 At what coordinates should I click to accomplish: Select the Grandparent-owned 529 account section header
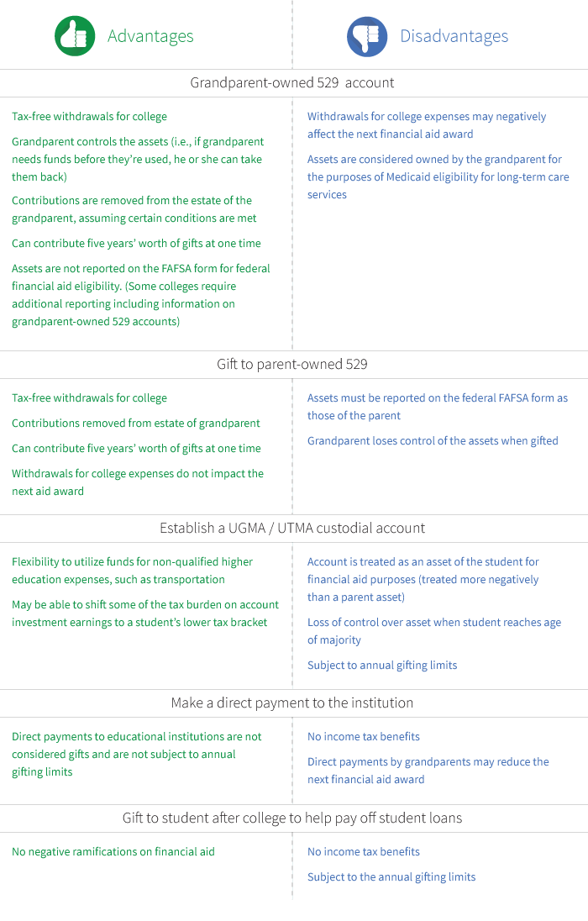point(292,82)
